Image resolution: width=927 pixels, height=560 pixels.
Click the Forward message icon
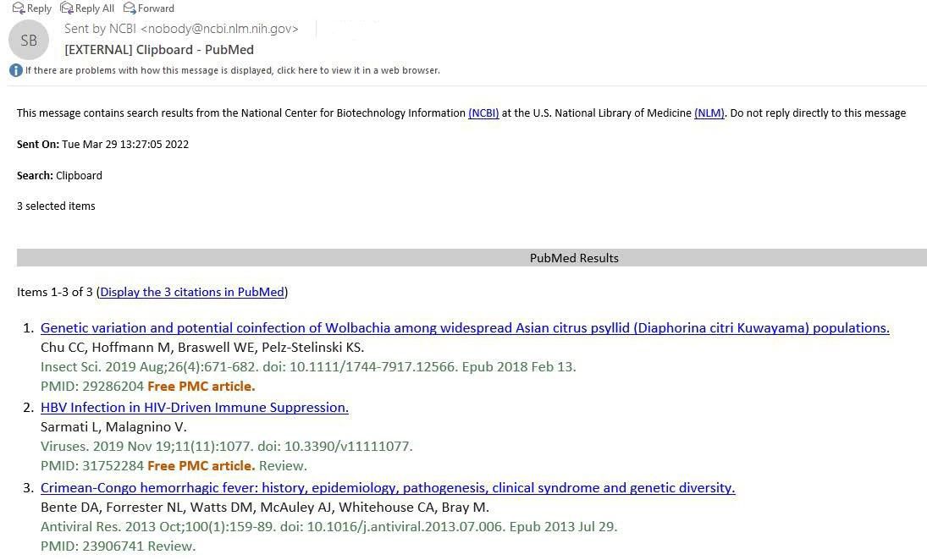130,8
